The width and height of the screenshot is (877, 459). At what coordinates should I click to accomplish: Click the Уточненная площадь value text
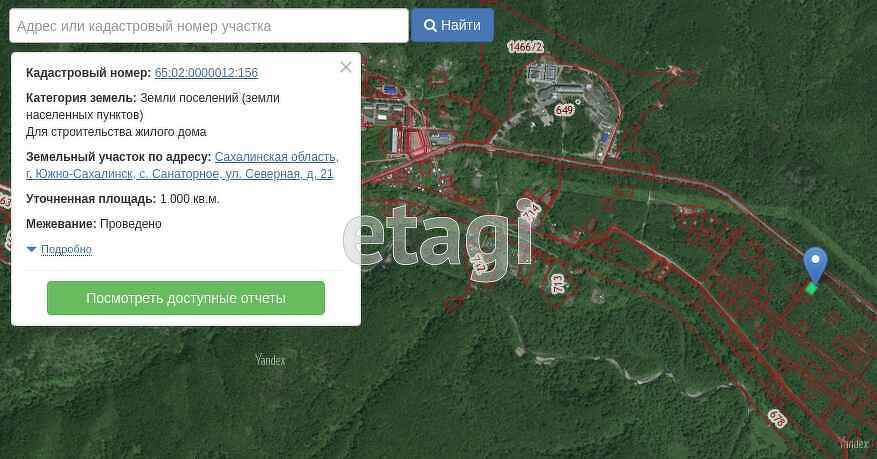pos(189,199)
